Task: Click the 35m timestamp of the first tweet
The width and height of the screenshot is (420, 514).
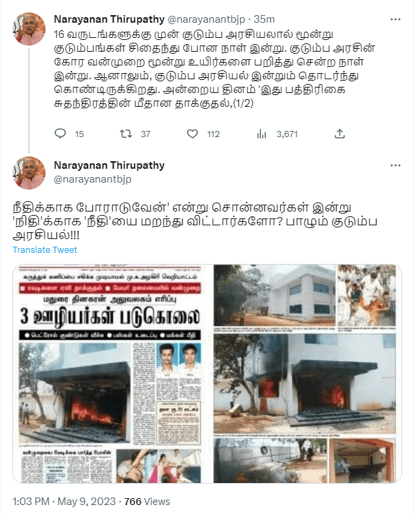Action: pyautogui.click(x=264, y=19)
